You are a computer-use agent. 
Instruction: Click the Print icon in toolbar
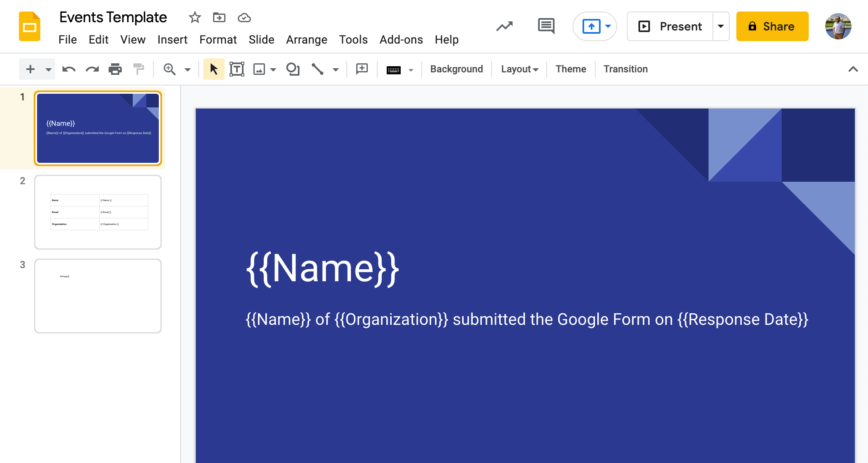114,69
